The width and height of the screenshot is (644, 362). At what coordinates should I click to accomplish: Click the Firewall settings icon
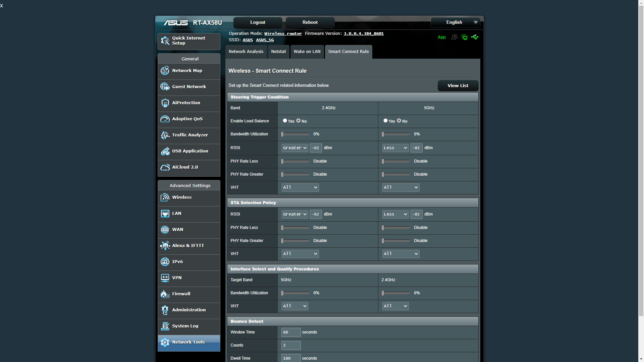tap(165, 294)
